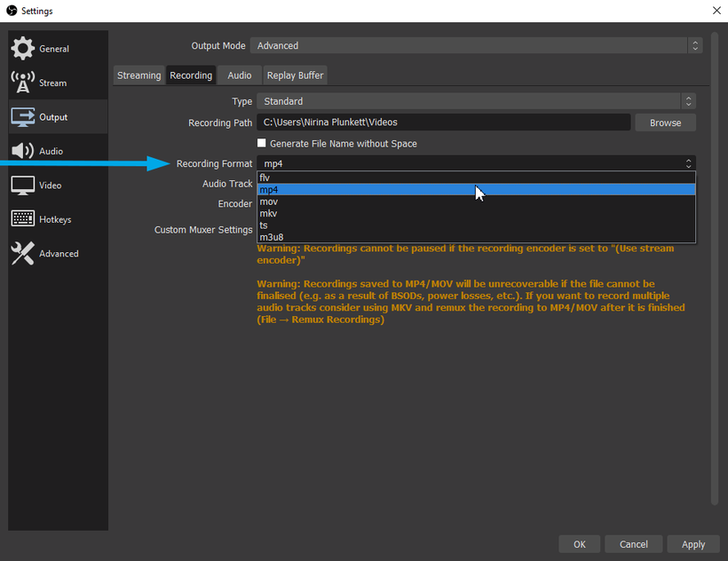The image size is (728, 561).
Task: Open Hotkeys keyboard icon
Action: [22, 218]
